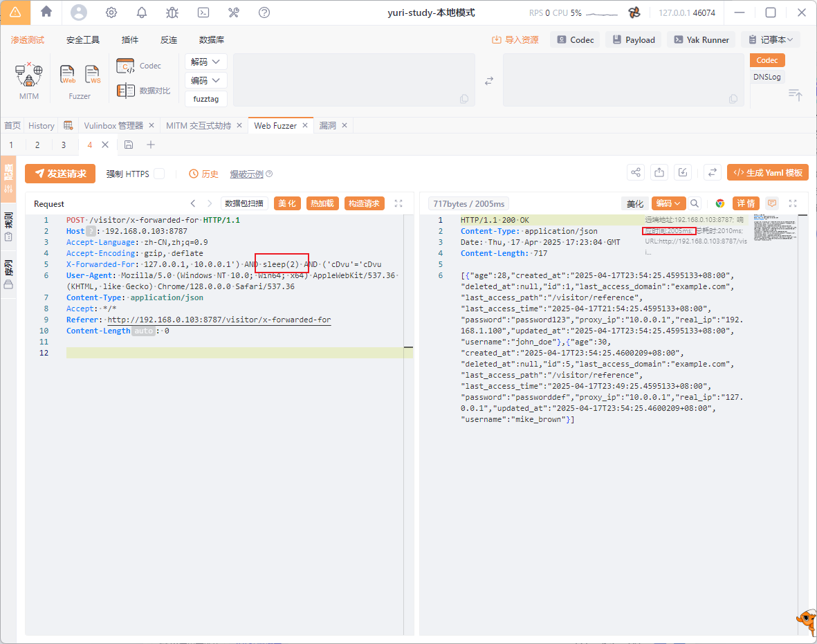Screen dimensions: 817x644
Task: Launch the Web Fuzzer icon
Action: click(x=68, y=74)
